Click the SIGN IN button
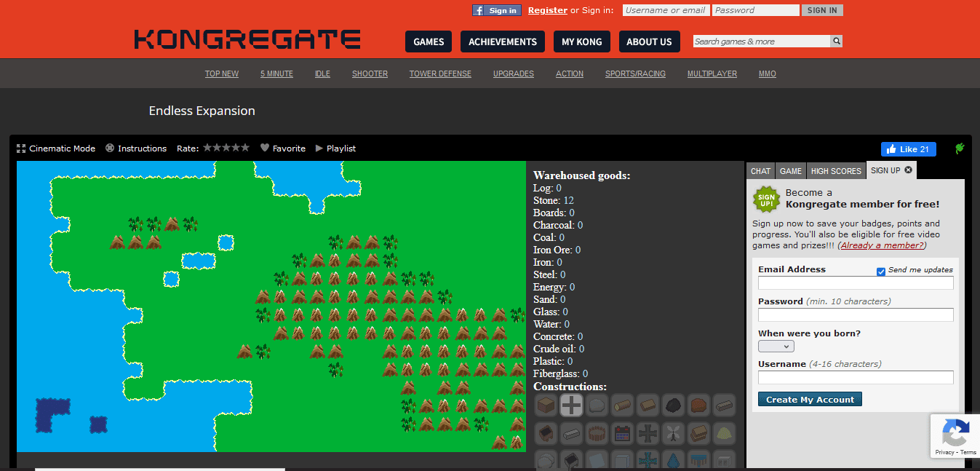This screenshot has width=980, height=471. [x=822, y=10]
